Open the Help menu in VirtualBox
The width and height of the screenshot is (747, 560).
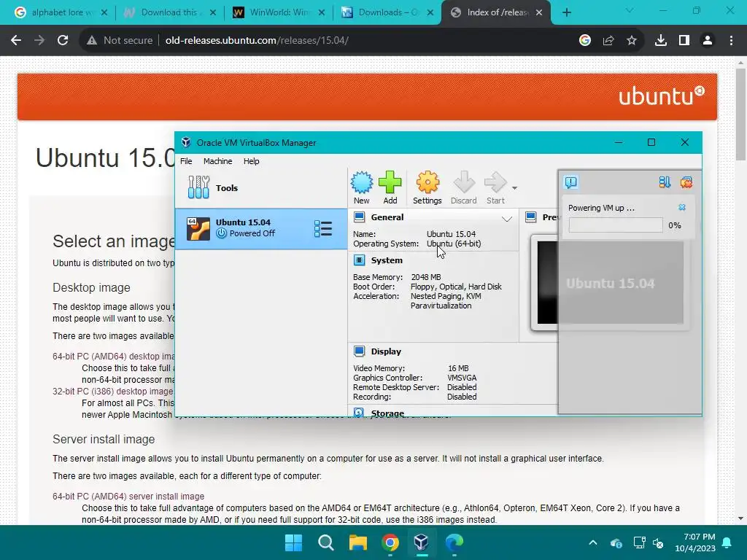pyautogui.click(x=252, y=161)
